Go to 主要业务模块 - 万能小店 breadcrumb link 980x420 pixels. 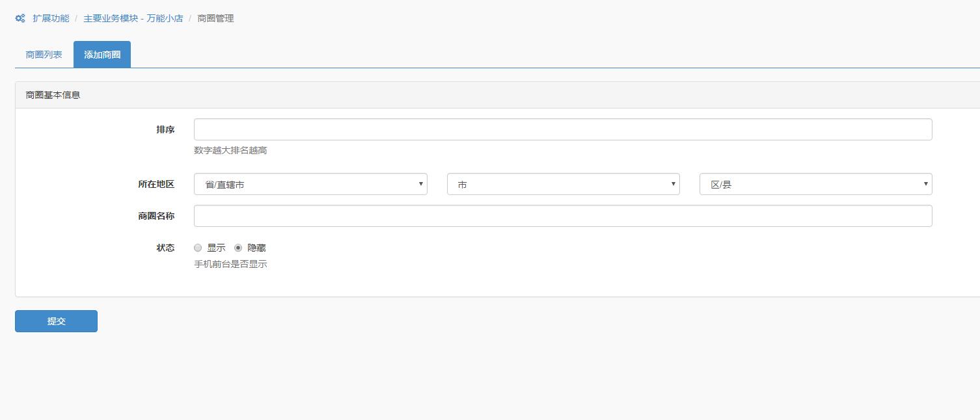[x=133, y=18]
